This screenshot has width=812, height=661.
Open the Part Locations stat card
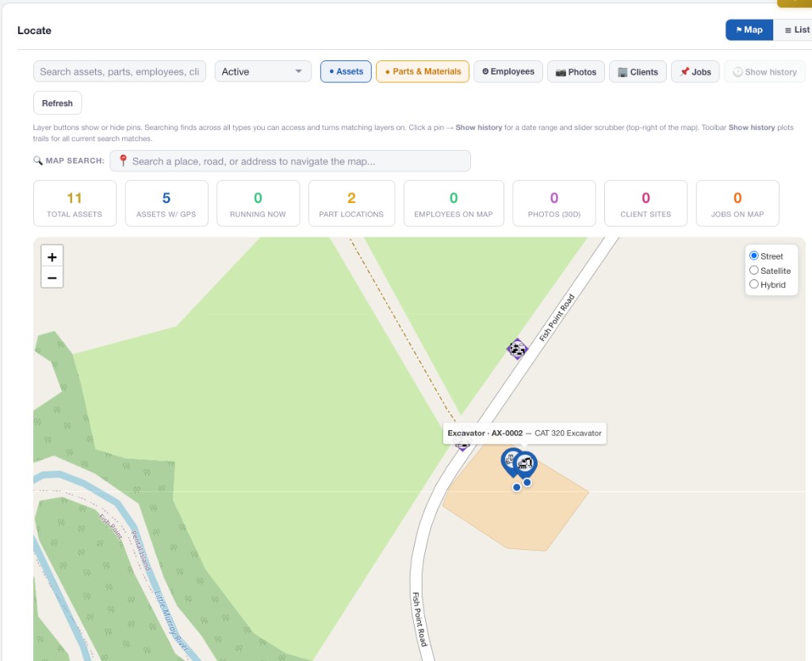click(351, 204)
